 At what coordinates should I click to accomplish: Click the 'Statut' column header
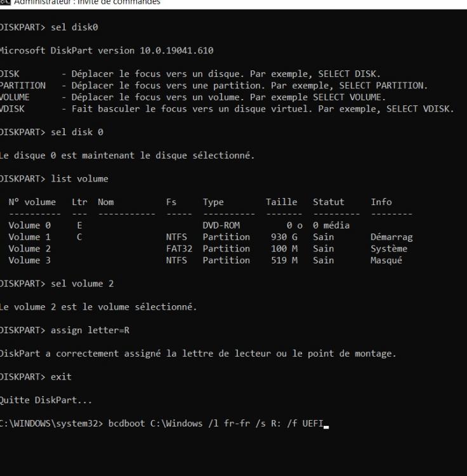click(x=328, y=202)
